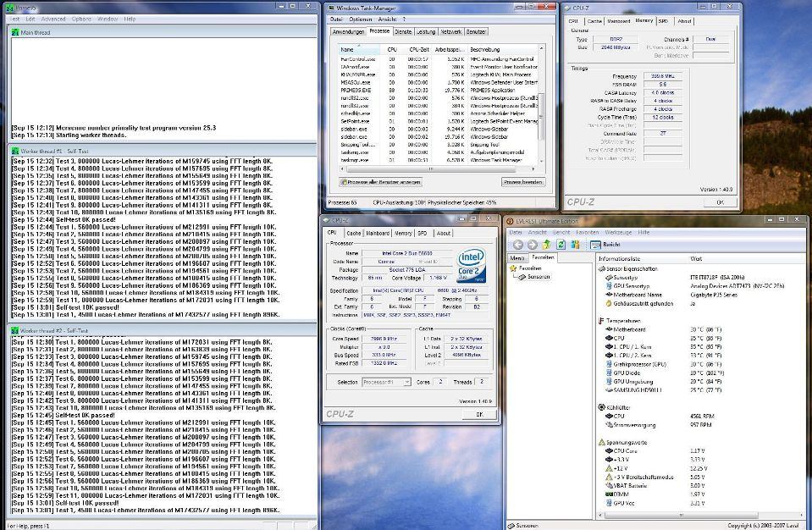Switch to Menü tab in EVEREST sidebar

tap(516, 257)
